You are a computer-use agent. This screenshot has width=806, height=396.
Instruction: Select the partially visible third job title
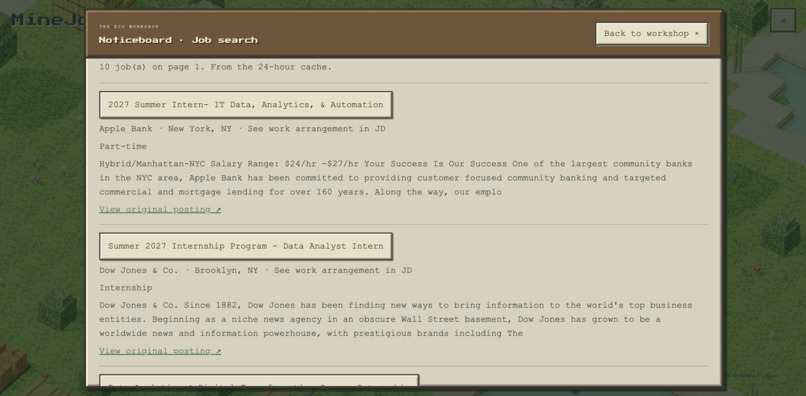pos(259,381)
